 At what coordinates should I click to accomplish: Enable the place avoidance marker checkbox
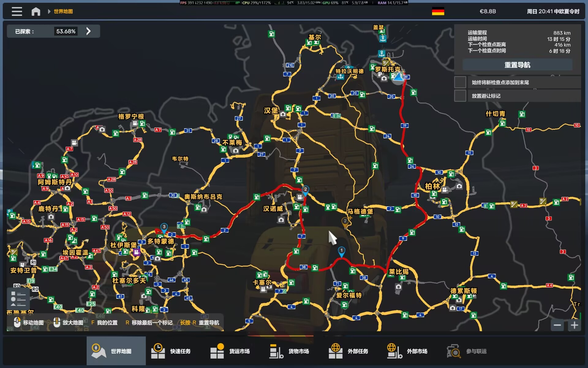tap(460, 96)
